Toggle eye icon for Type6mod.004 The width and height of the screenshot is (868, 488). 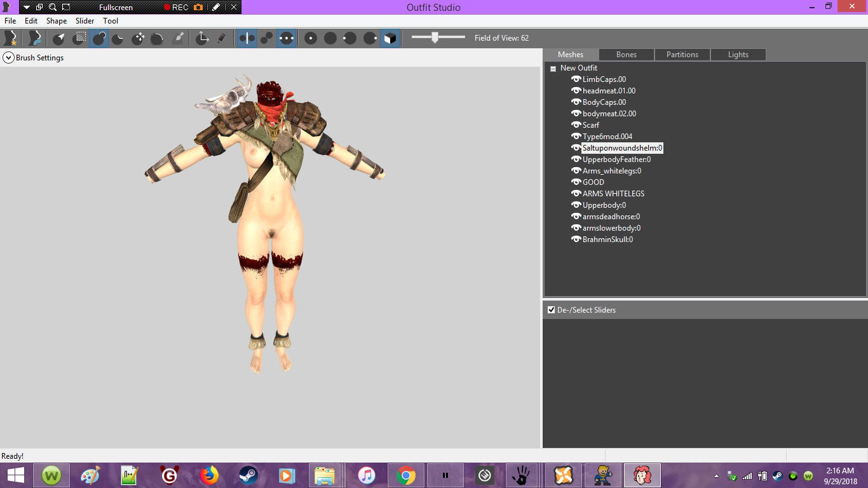point(576,137)
